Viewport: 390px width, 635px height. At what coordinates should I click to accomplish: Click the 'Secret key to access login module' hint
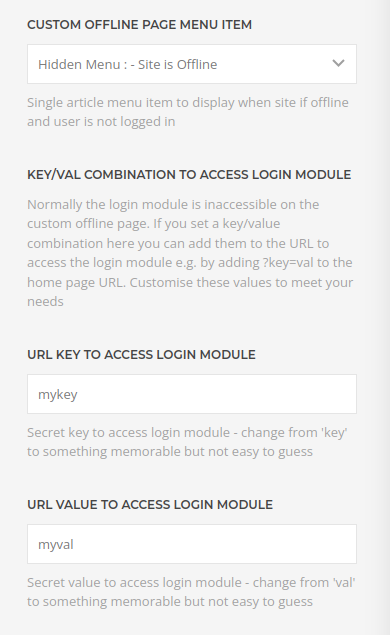point(128,433)
